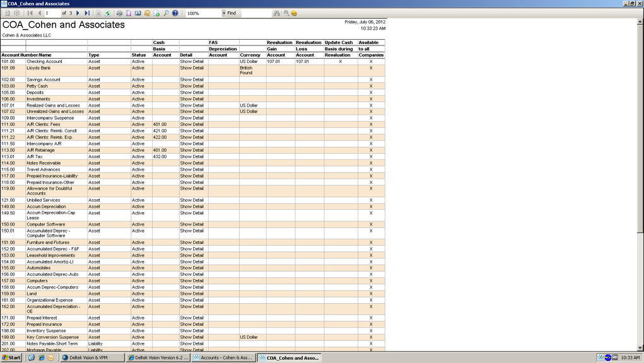Viewport: 644px width, 363px height.
Task: Click Show Detail for A/R Retainage
Action: tap(192, 151)
